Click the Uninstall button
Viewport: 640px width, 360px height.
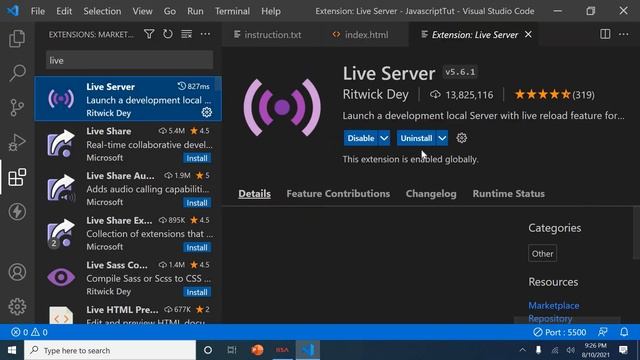pyautogui.click(x=416, y=138)
